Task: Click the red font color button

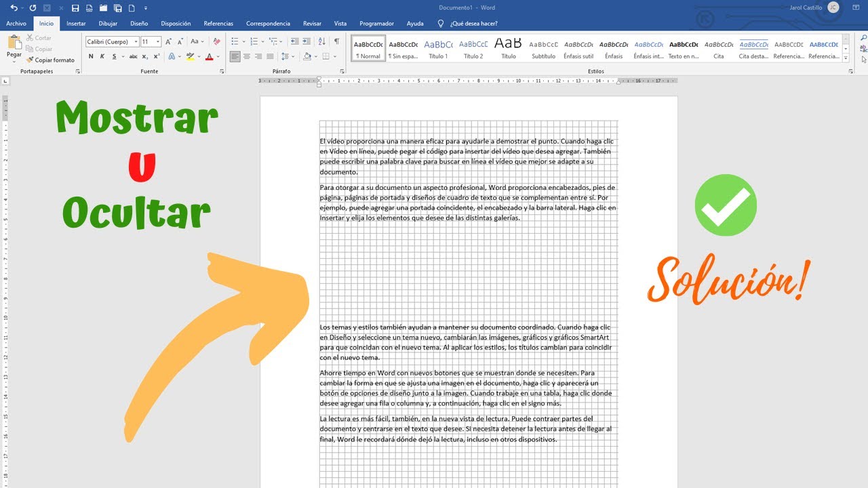Action: coord(209,56)
